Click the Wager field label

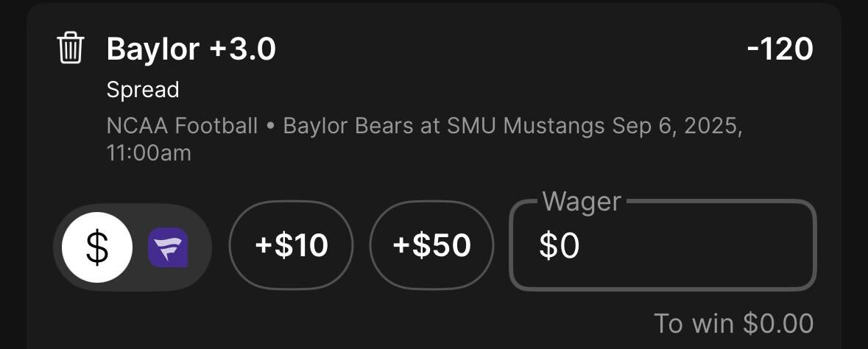click(x=582, y=202)
